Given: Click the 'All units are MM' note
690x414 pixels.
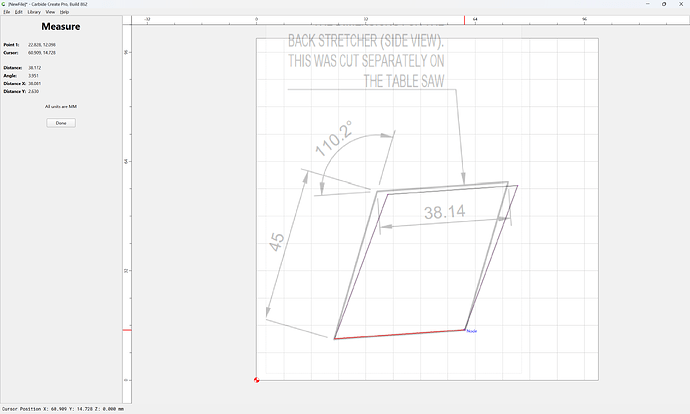Looking at the screenshot, I should pyautogui.click(x=61, y=106).
